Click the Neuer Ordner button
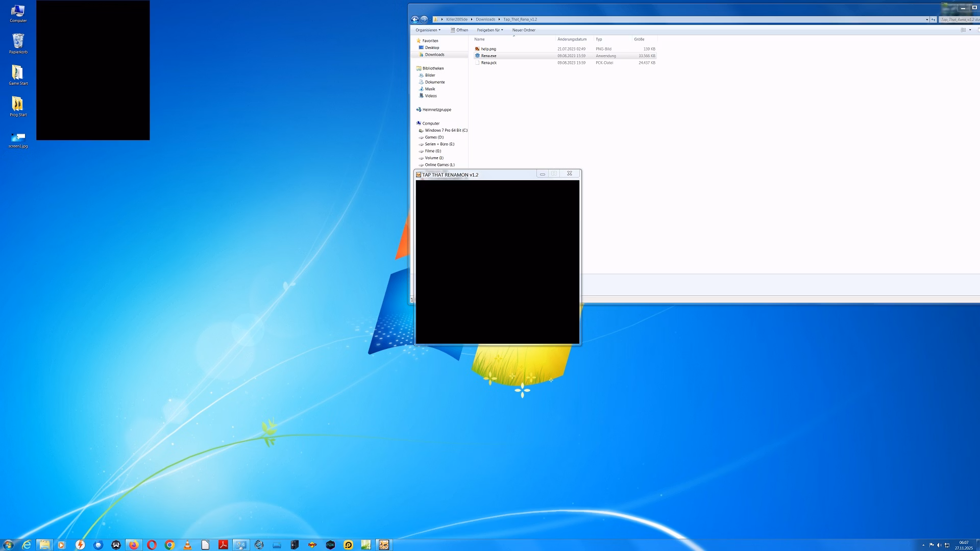This screenshot has height=551, width=980. point(524,30)
